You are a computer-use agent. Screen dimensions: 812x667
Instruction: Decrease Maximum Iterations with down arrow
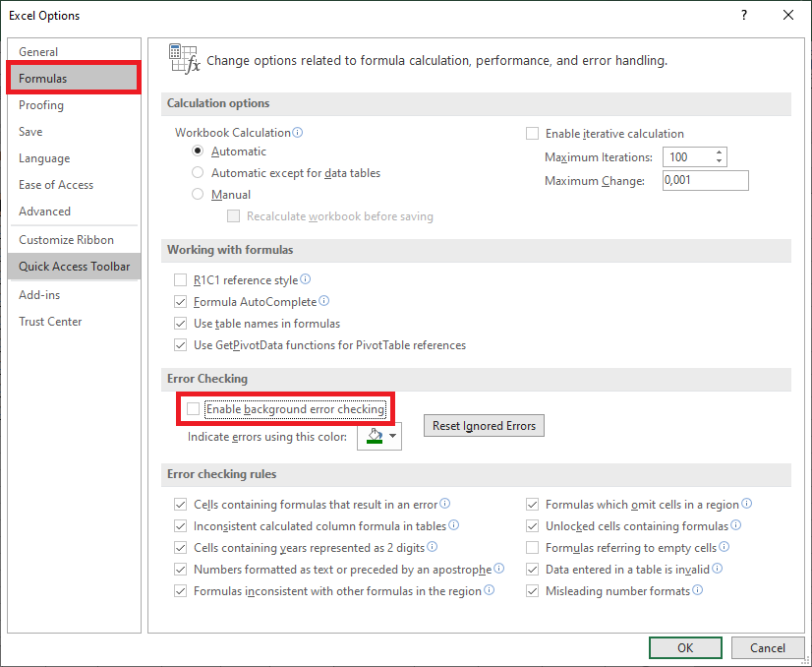719,161
